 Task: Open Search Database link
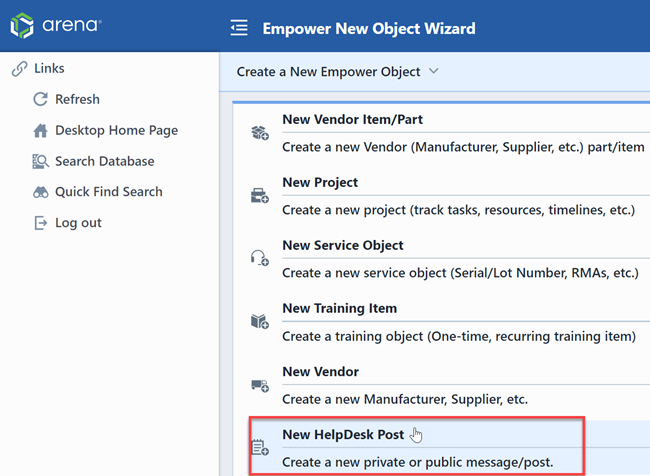[104, 161]
